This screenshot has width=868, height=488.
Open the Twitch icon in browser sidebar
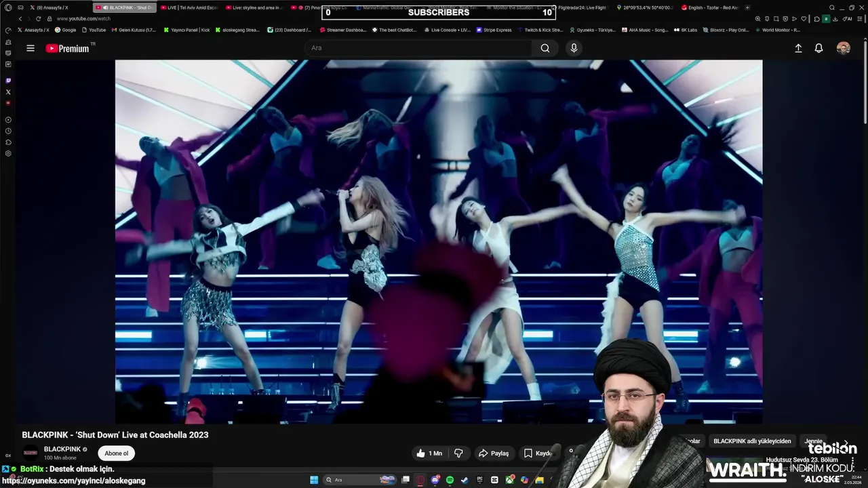click(8, 81)
